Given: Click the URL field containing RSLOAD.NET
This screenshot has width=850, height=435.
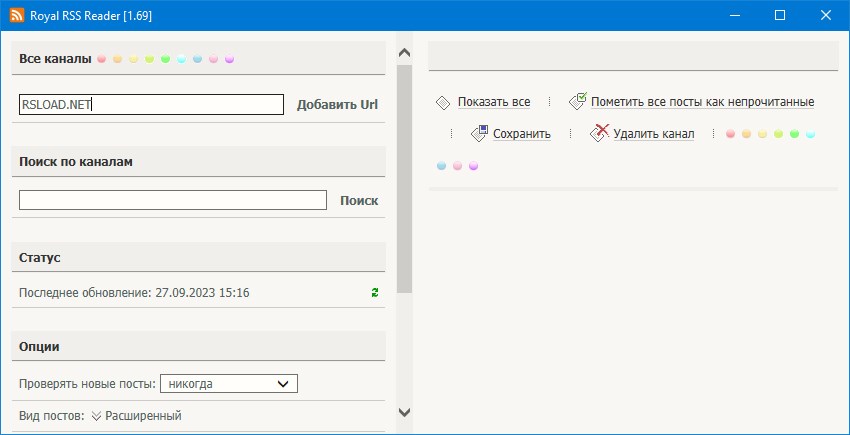Looking at the screenshot, I should pyautogui.click(x=151, y=105).
